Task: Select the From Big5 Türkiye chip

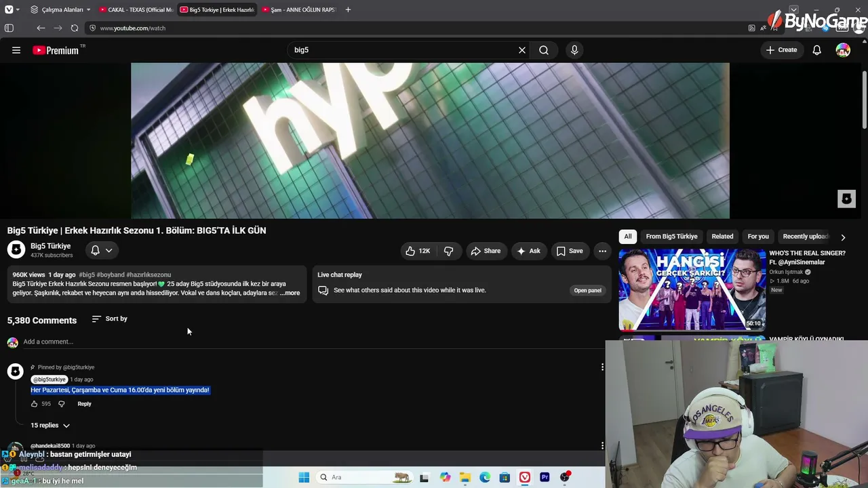Action: tap(671, 237)
